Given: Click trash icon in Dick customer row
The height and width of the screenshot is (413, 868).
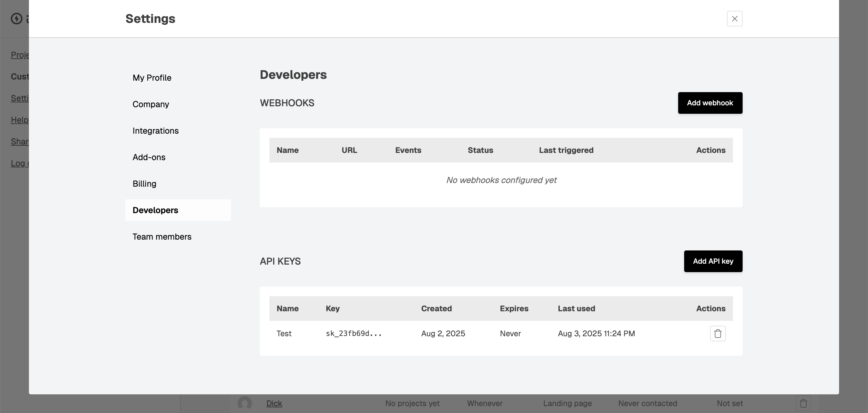Looking at the screenshot, I should [803, 403].
